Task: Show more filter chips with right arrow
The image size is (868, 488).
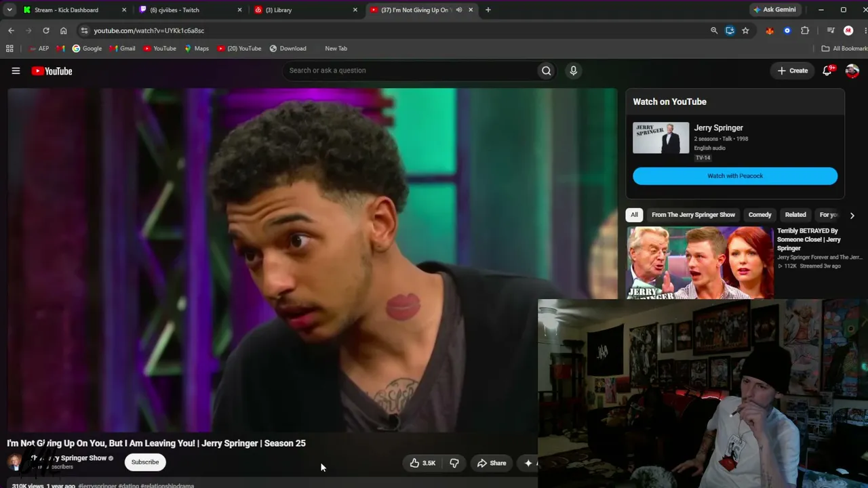Action: click(x=852, y=215)
